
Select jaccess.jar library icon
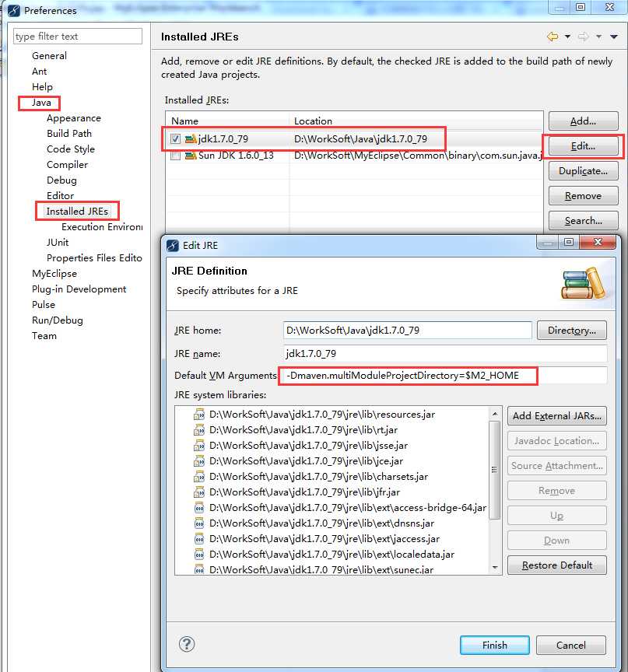point(199,539)
